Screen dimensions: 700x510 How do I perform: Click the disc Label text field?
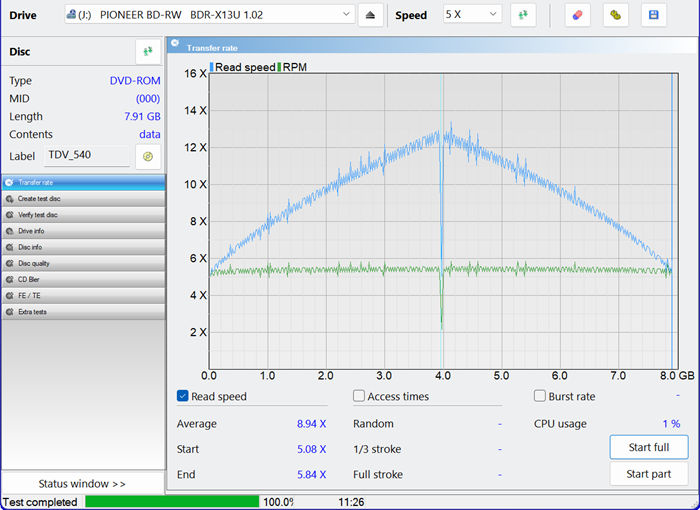[x=87, y=157]
